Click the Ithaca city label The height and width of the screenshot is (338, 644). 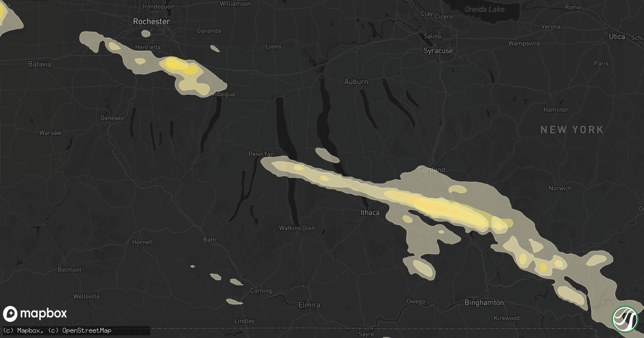click(x=369, y=213)
